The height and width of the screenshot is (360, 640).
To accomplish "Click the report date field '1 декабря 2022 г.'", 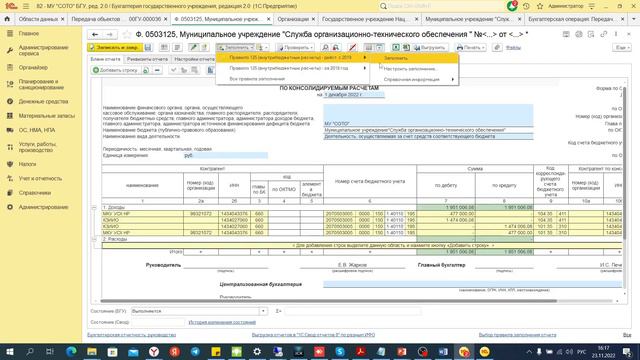I will click(x=354, y=95).
